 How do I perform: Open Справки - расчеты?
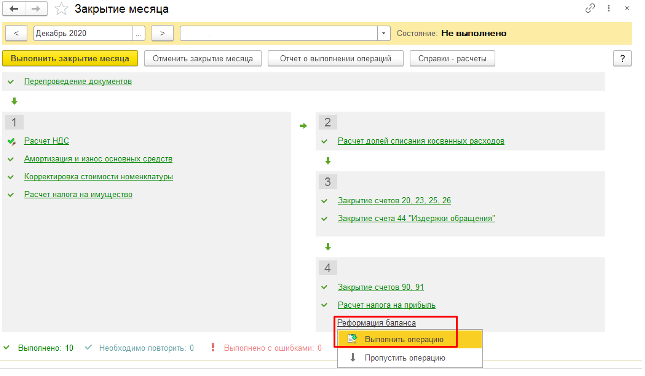452,58
